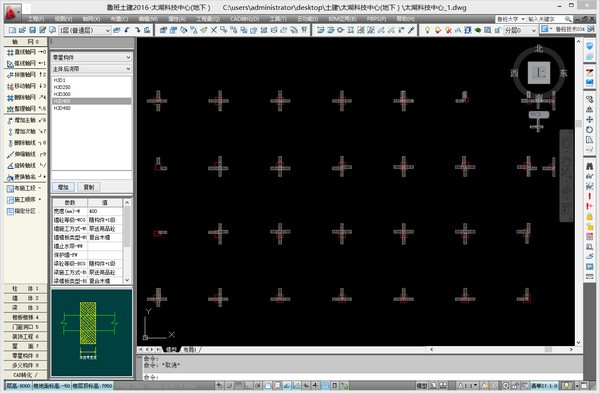The width and height of the screenshot is (600, 394).
Task: Open the 1层(普通层) floor dropdown
Action: [85, 30]
